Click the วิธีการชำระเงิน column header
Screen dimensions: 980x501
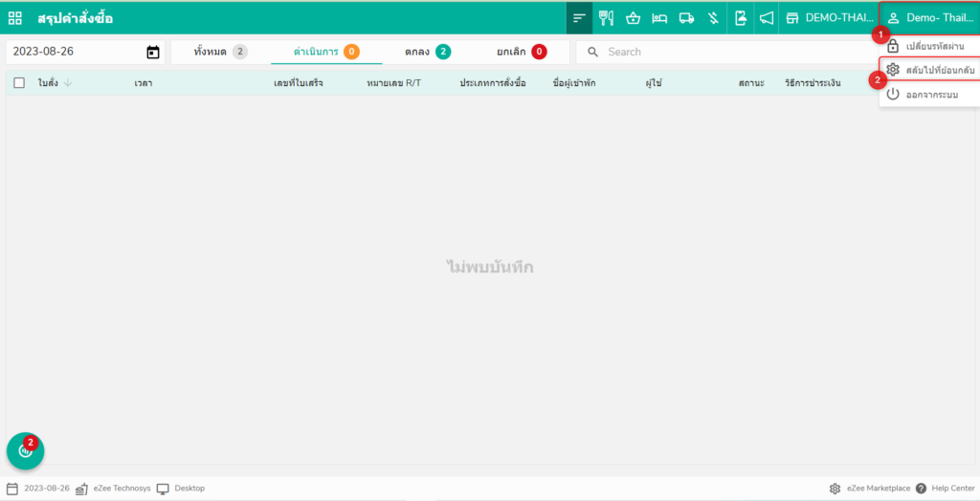(813, 83)
